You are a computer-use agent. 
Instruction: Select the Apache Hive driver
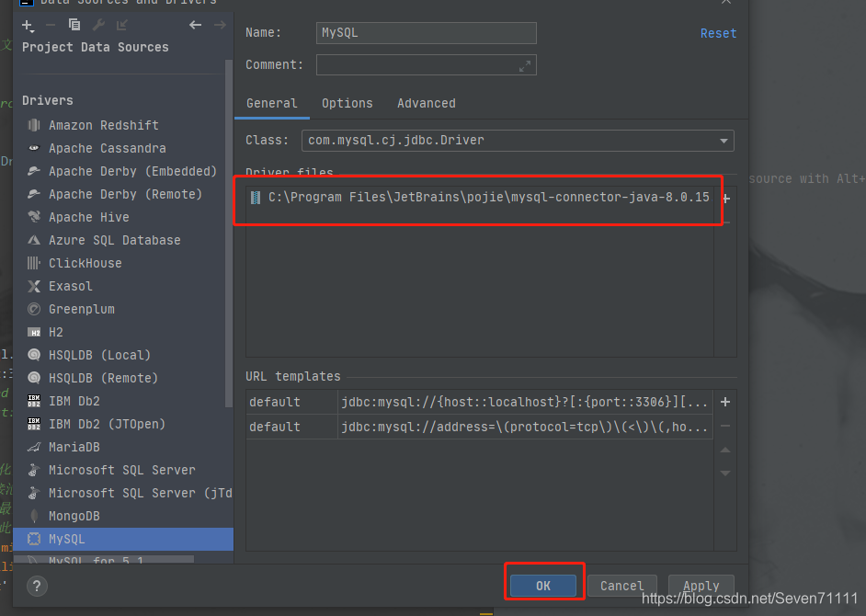point(123,217)
